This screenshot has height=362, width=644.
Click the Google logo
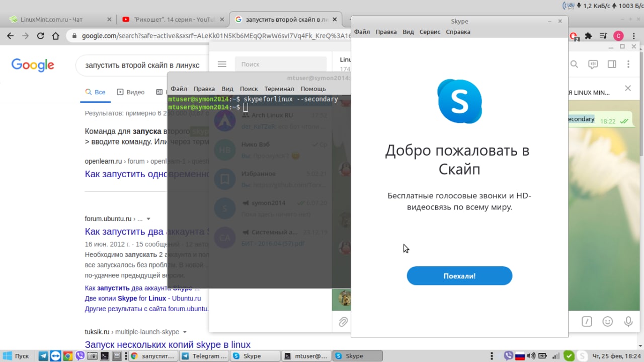coord(33,65)
